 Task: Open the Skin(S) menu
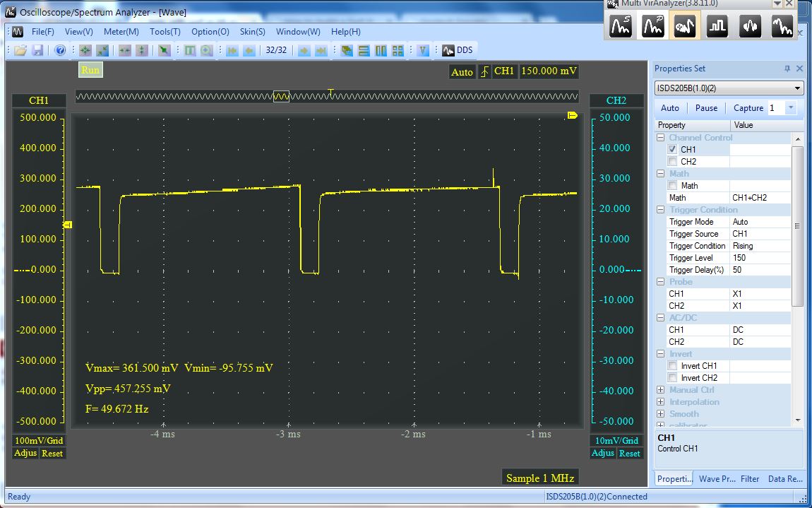point(252,32)
